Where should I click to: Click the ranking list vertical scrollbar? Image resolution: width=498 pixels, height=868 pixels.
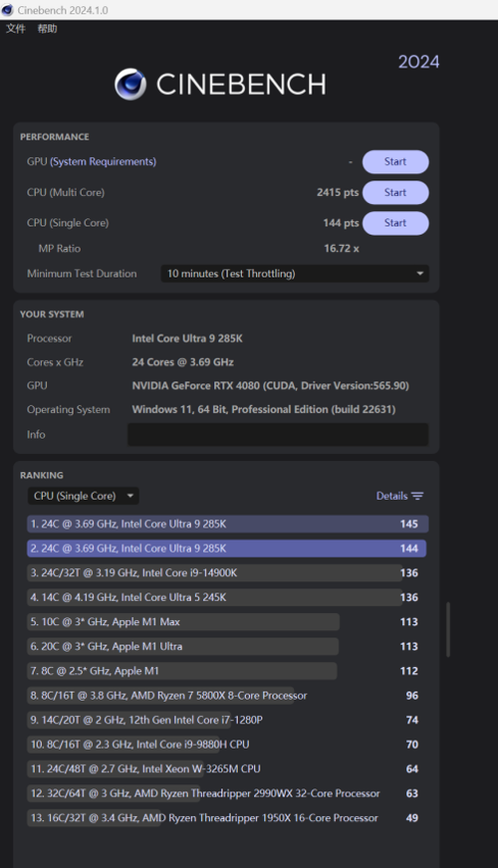pos(447,630)
